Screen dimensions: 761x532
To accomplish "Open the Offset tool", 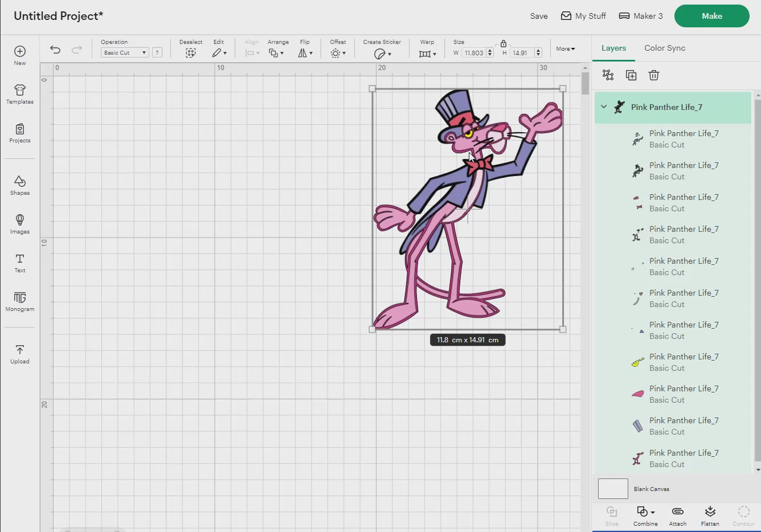I will (x=338, y=53).
